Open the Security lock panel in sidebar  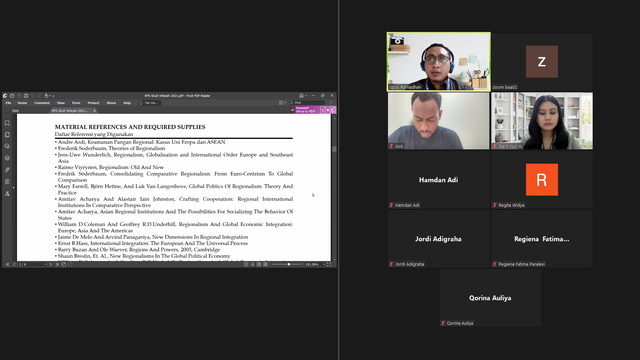tap(7, 182)
